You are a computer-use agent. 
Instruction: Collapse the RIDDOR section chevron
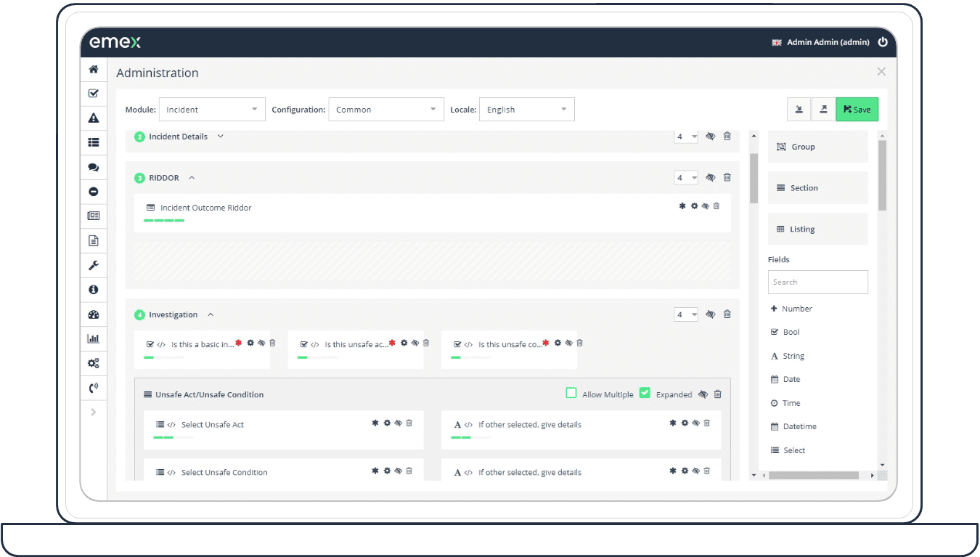click(192, 177)
